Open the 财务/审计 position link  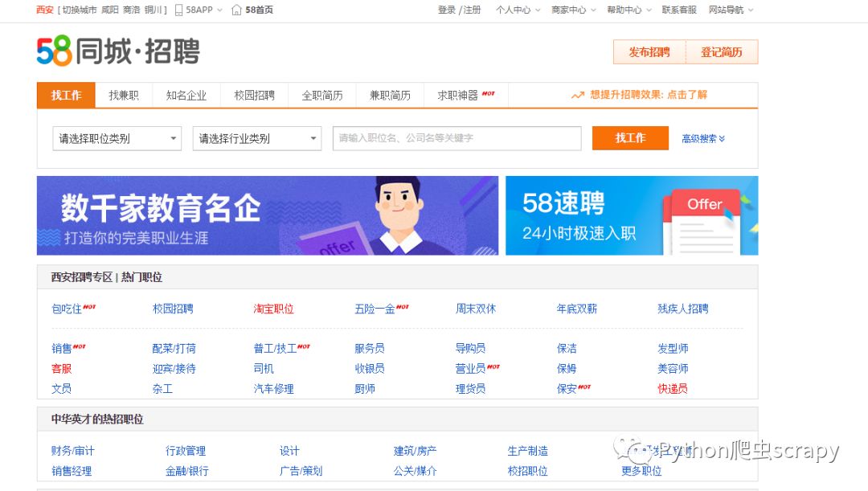coord(73,451)
